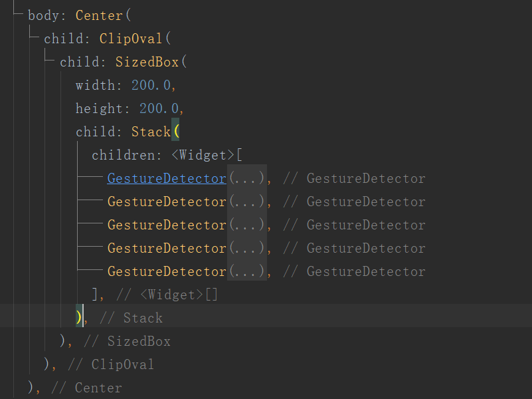Click the Stack constructor name in code

[x=151, y=132]
